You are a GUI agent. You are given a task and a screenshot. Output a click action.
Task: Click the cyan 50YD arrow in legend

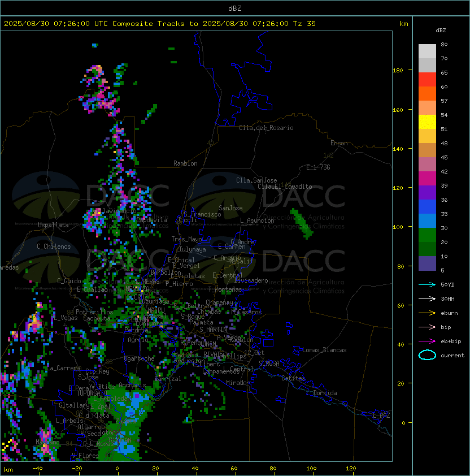coord(427,284)
